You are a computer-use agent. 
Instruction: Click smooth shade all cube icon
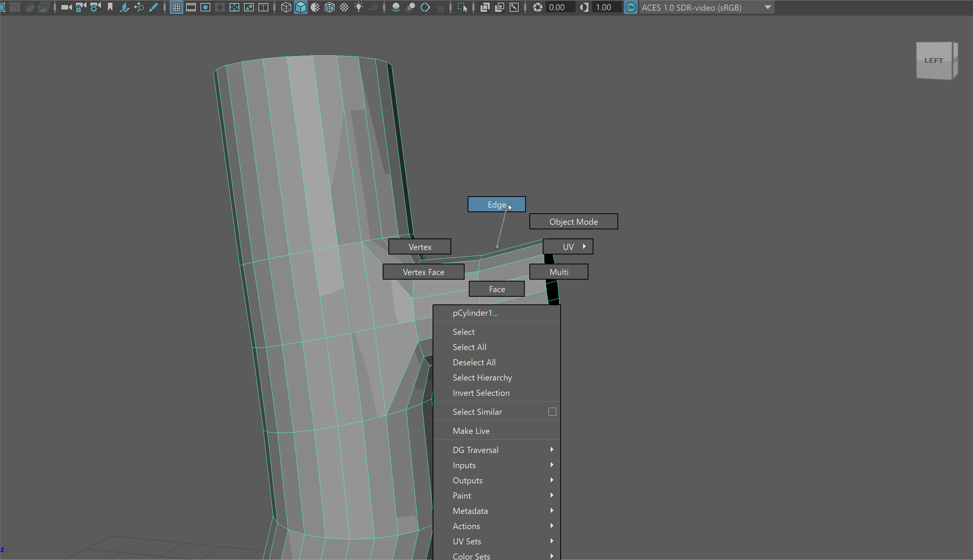point(300,7)
